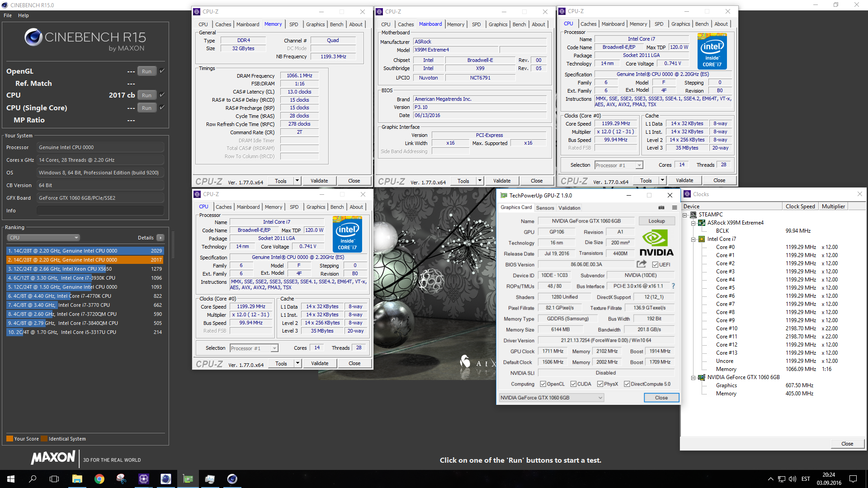
Task: Open the Windows Start menu
Action: point(11,479)
